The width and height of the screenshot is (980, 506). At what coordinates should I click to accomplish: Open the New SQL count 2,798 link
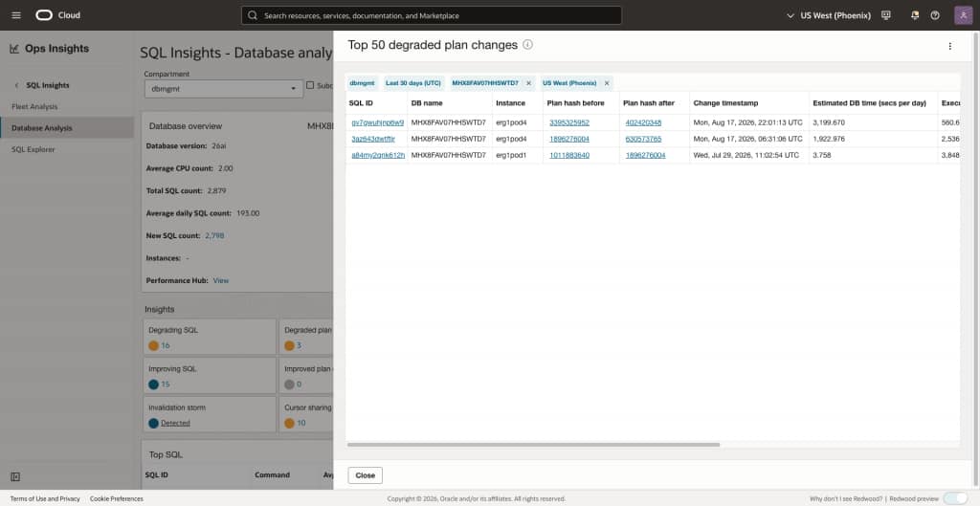tap(214, 235)
